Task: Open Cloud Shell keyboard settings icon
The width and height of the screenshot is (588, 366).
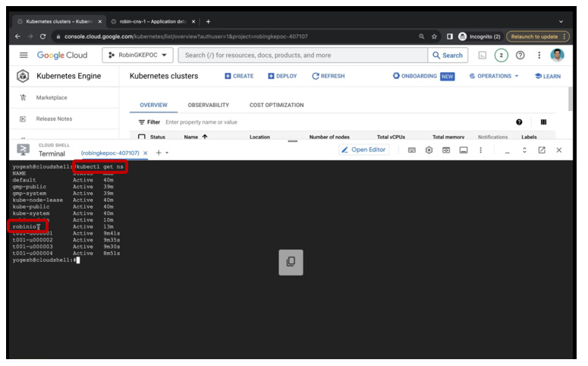Action: point(411,150)
